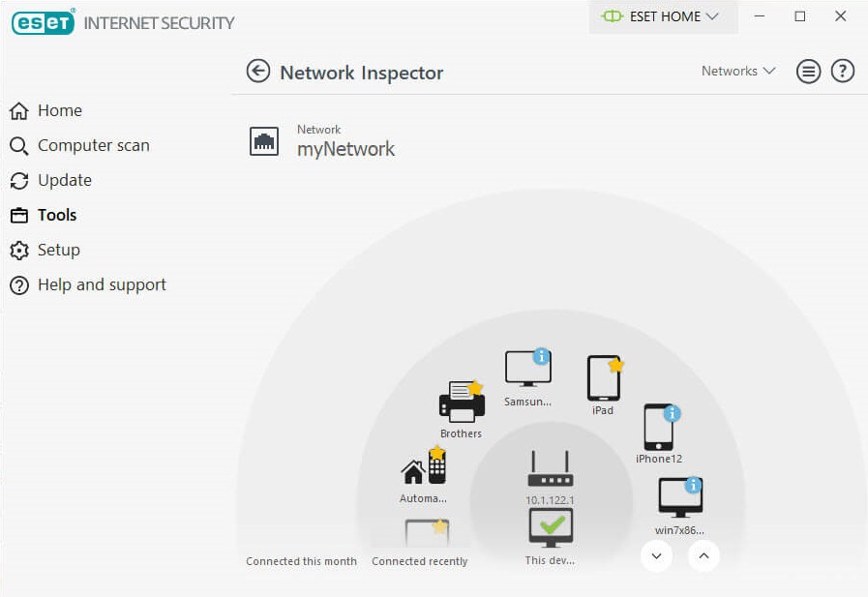This screenshot has height=597, width=868.
Task: Click the myNetwork network icon
Action: click(264, 141)
